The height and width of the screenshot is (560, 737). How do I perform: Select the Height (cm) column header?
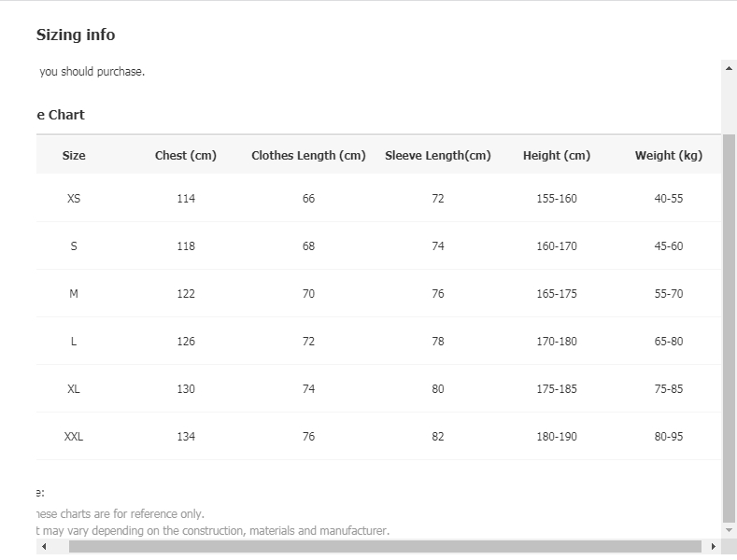tap(557, 156)
